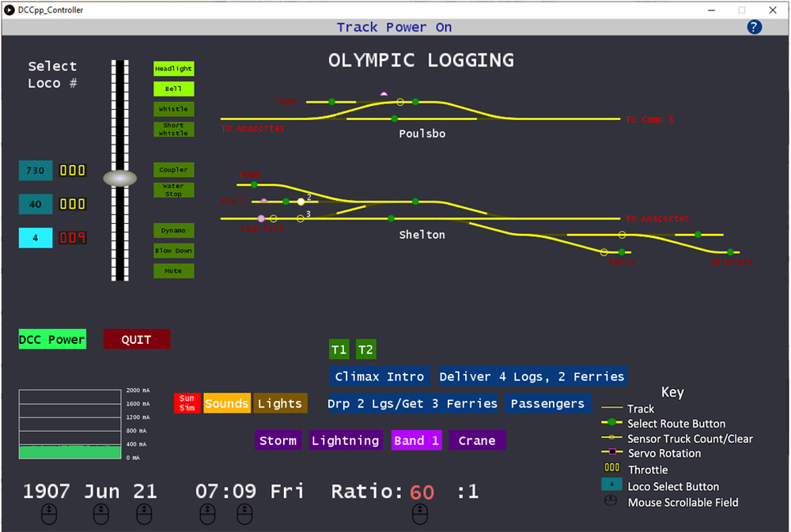Click the green route button on Poulsbo Team track
791x532 pixels.
tap(331, 101)
